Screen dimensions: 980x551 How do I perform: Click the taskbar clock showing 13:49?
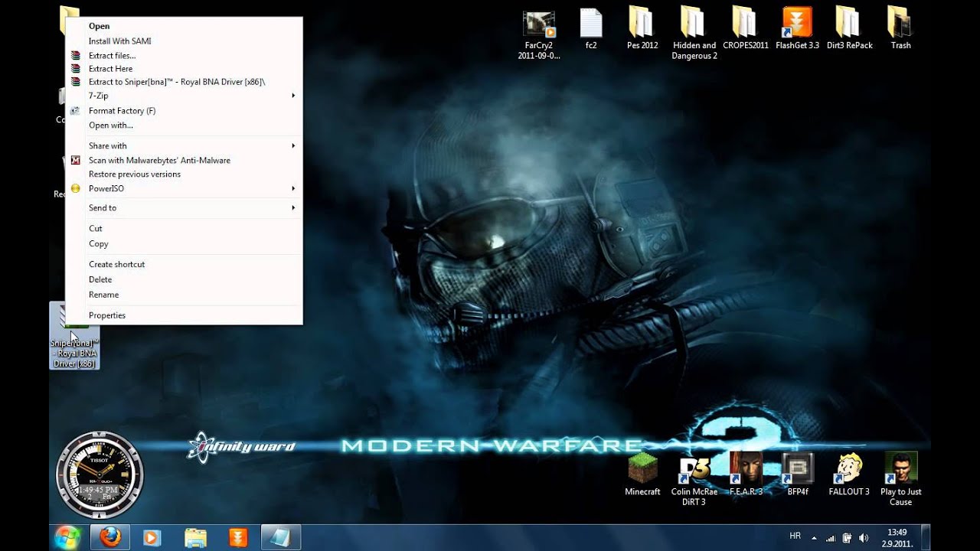(897, 537)
